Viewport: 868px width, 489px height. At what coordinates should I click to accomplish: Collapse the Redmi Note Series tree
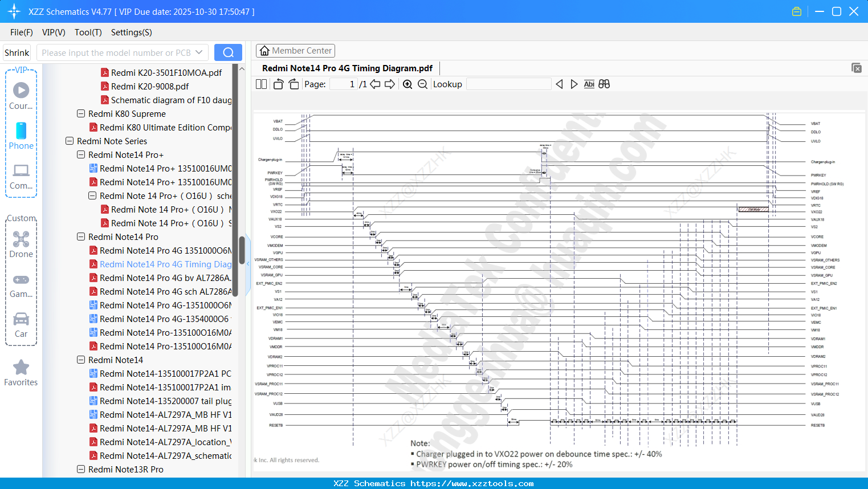pyautogui.click(x=69, y=141)
